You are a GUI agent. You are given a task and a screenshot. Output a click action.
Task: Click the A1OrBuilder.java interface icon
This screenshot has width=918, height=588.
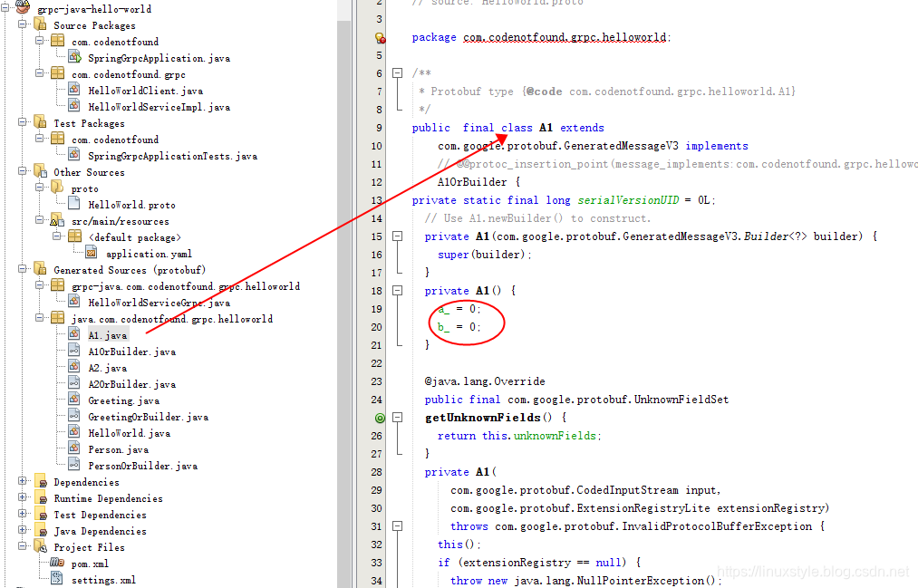(74, 350)
